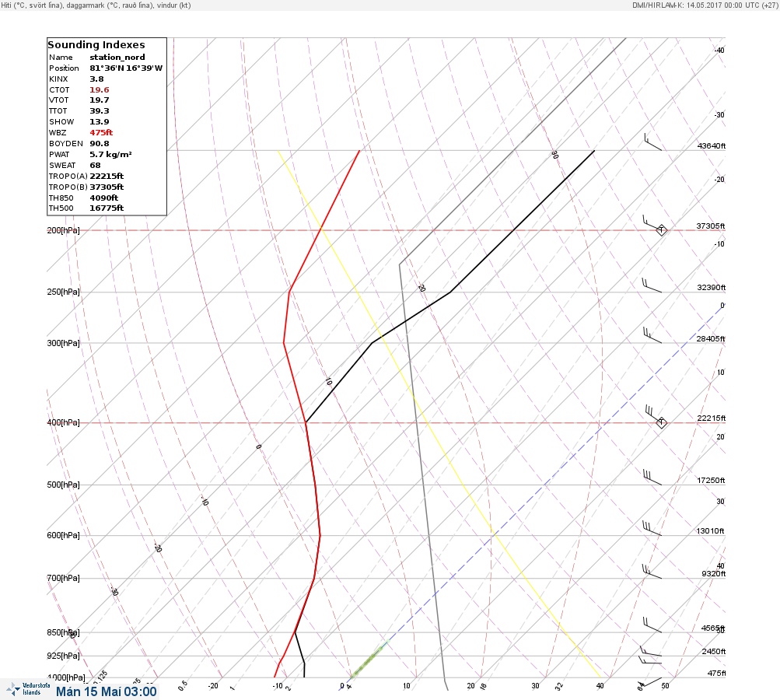Viewport: 780px width, 700px height.
Task: Click the header legend text starting with 'Hiti'
Action: pos(96,5)
